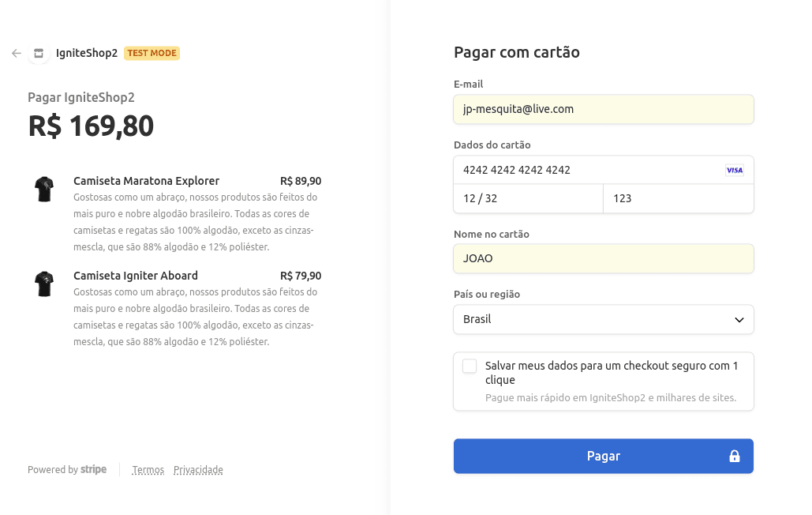Click the Nome no cartão field
Image resolution: width=812 pixels, height=515 pixels.
604,258
